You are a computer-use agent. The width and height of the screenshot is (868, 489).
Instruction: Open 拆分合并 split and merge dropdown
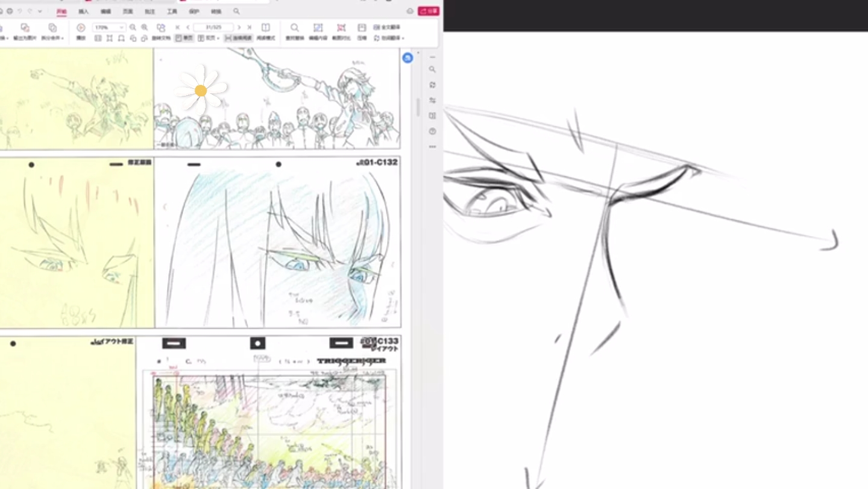pyautogui.click(x=52, y=32)
